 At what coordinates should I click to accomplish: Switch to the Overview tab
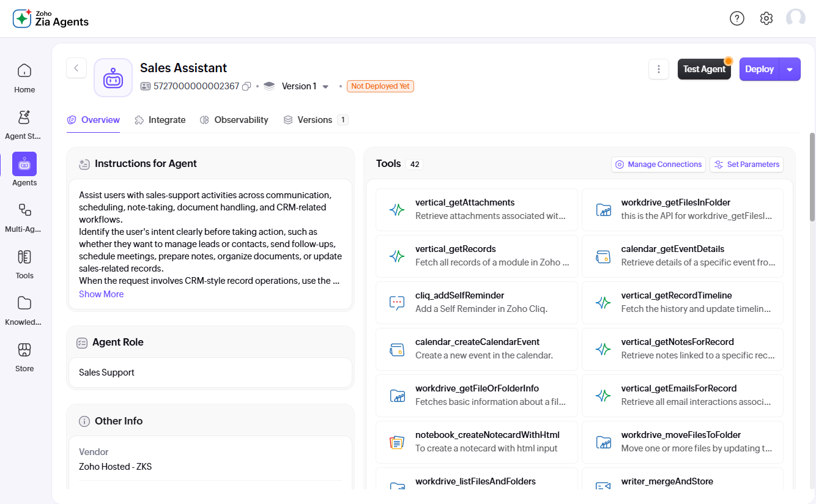point(94,120)
